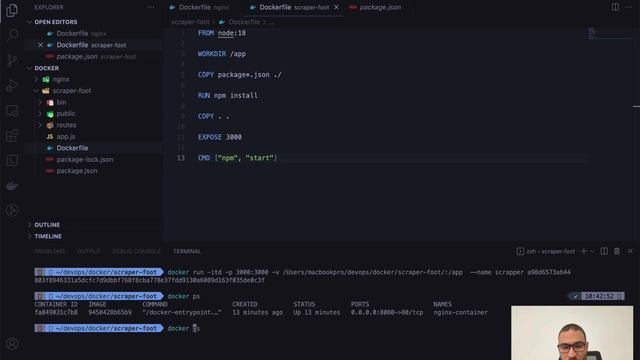The height and width of the screenshot is (360, 640).
Task: Open the Problems panel tab
Action: tap(49, 251)
